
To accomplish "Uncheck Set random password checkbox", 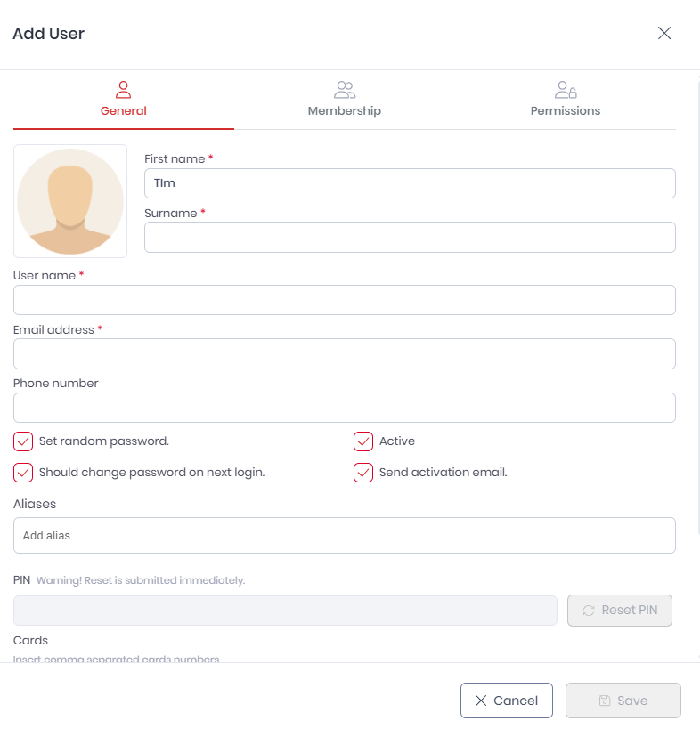I will [23, 441].
